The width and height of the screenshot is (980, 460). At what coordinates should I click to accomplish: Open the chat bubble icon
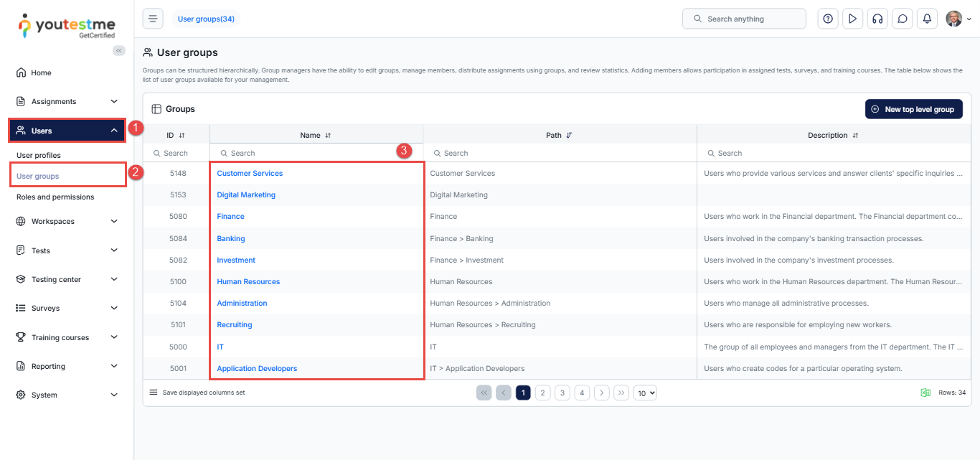[902, 19]
